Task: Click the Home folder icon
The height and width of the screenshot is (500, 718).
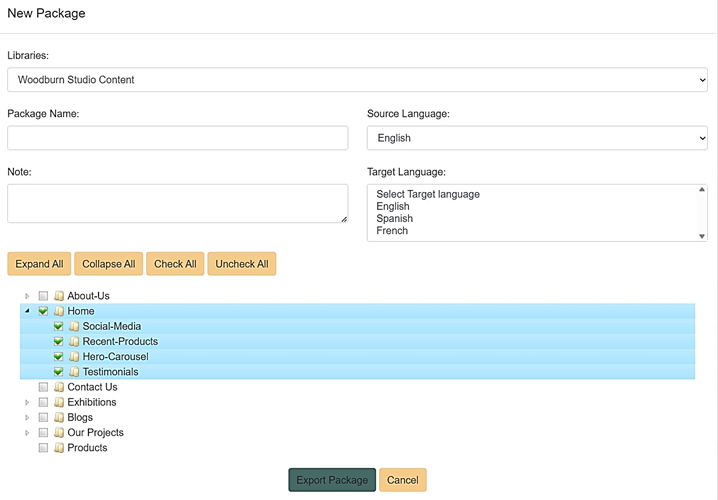Action: click(x=59, y=311)
